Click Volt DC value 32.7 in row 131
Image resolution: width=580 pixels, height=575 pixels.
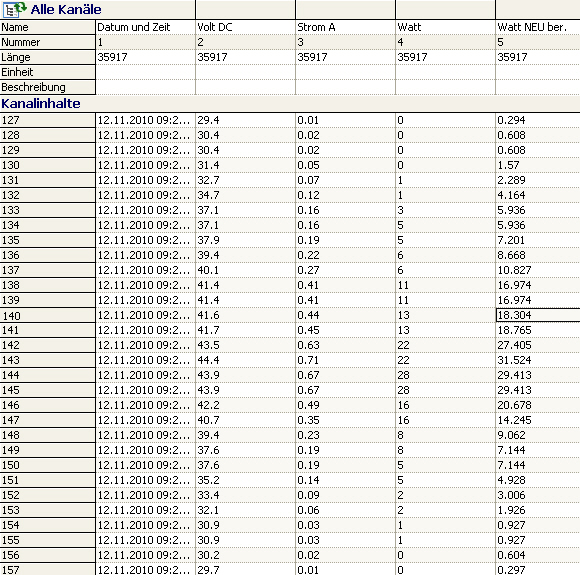[x=208, y=180]
